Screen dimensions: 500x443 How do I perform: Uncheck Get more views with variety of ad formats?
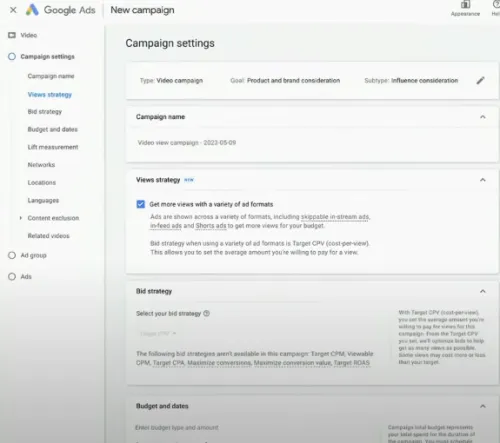(141, 204)
